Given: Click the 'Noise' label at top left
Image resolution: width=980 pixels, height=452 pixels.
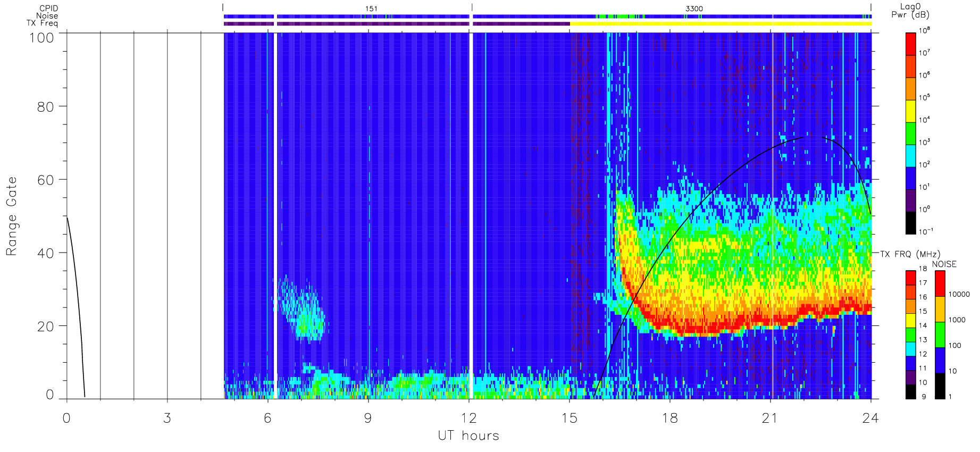Looking at the screenshot, I should (47, 16).
